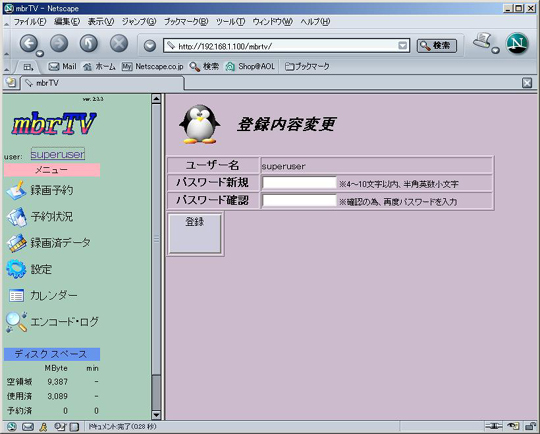Click the browser Back arrow button
540x434 pixels.
[29, 44]
